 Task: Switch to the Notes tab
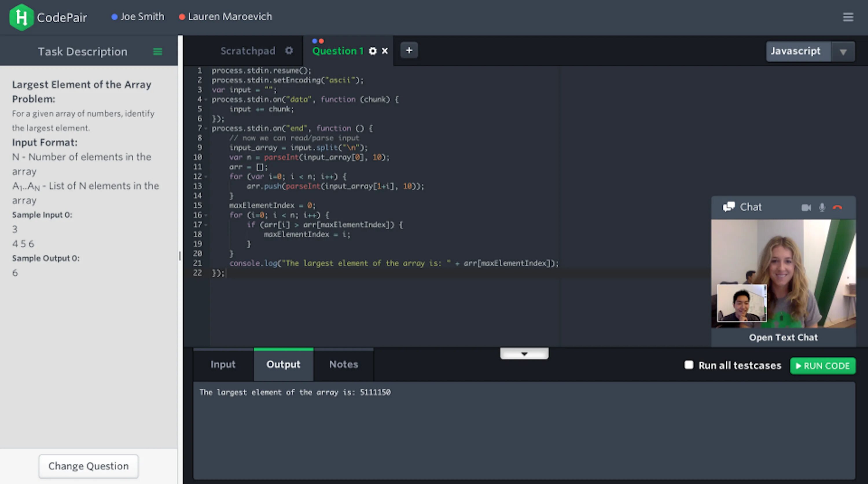(343, 364)
